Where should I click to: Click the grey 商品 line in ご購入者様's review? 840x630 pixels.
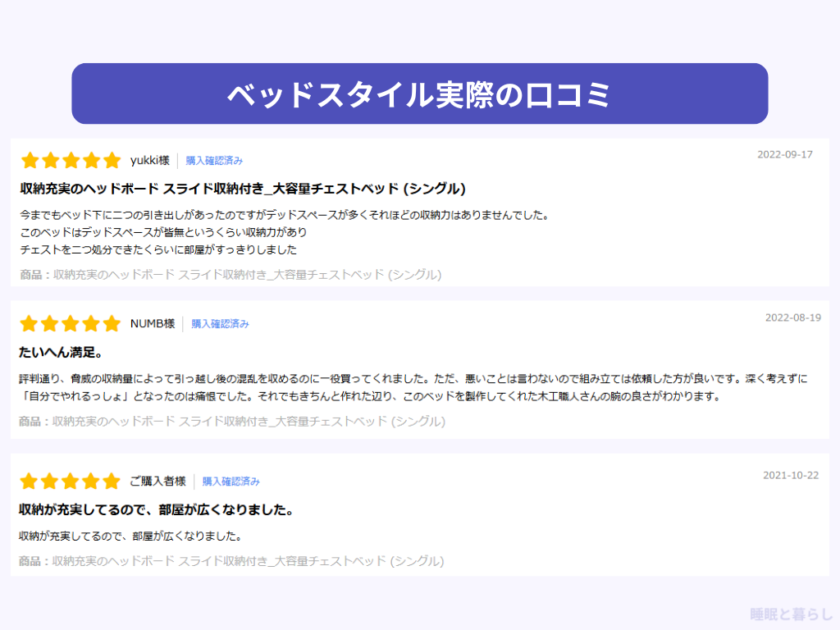click(x=231, y=561)
